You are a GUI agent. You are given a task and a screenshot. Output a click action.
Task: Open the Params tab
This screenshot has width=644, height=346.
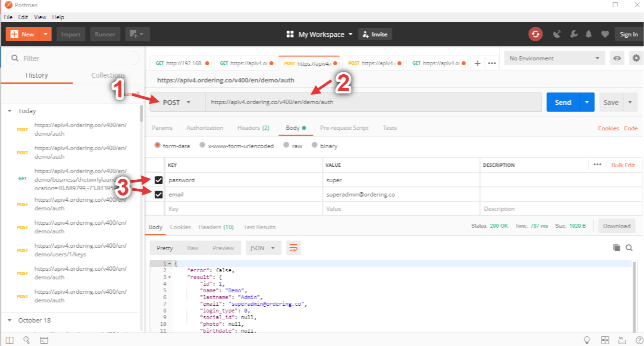pos(162,128)
